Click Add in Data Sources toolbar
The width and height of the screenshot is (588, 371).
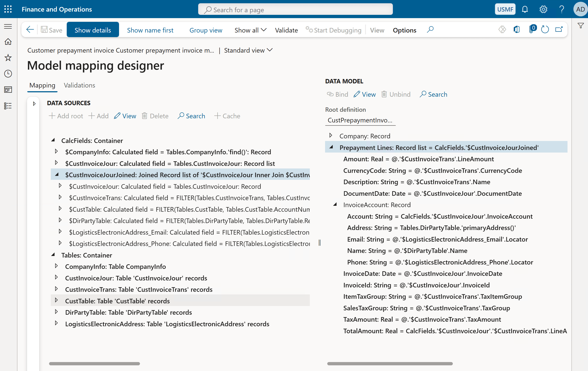pyautogui.click(x=98, y=116)
